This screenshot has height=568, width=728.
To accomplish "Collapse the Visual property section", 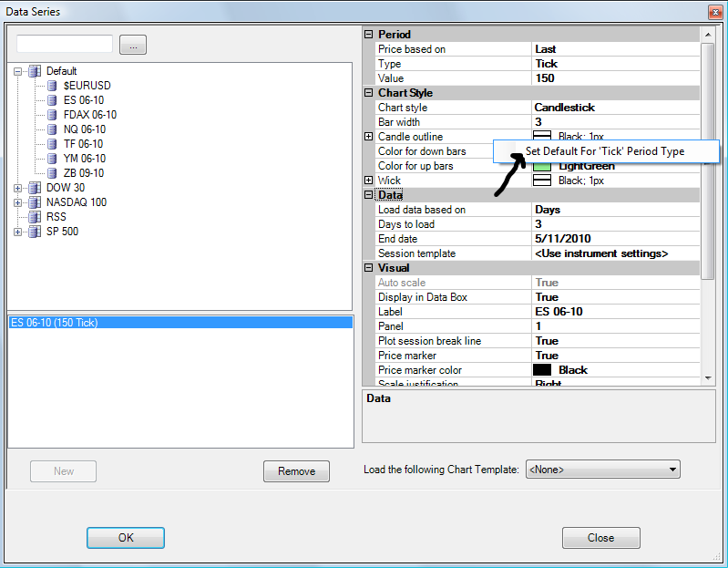I will point(369,268).
